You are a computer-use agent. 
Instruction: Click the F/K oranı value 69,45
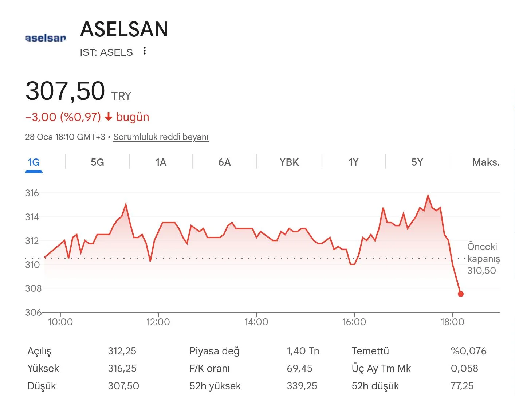click(x=299, y=368)
